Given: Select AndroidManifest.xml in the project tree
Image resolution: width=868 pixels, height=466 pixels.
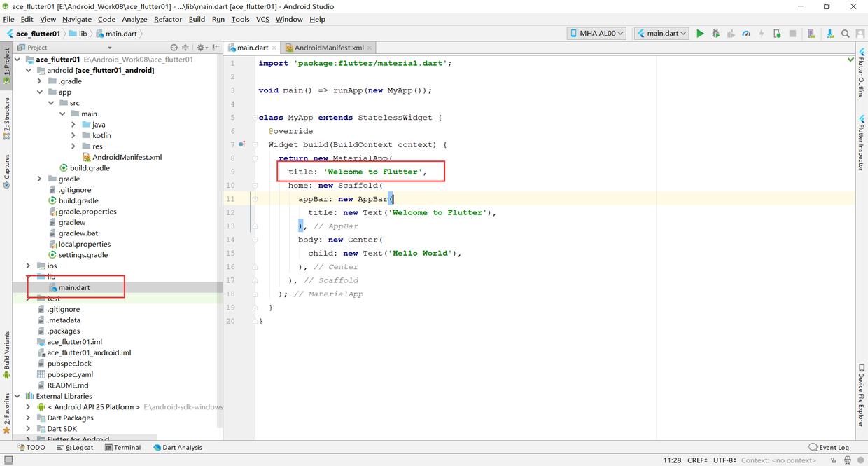Looking at the screenshot, I should 127,157.
